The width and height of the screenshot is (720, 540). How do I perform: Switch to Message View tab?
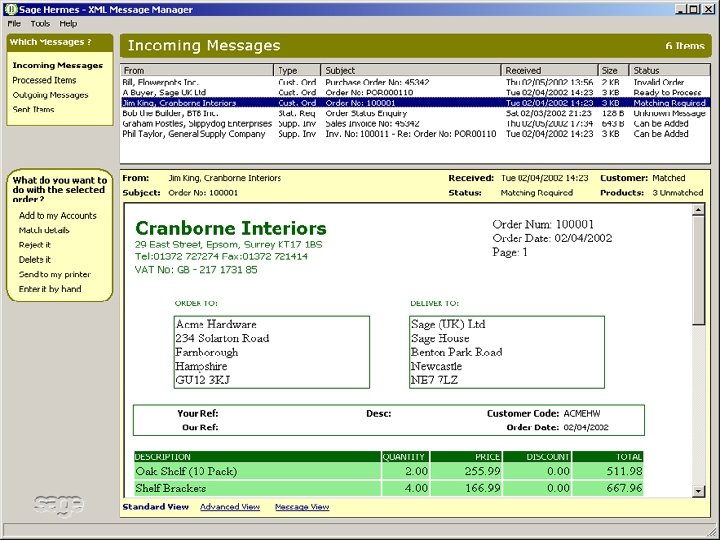click(x=302, y=507)
